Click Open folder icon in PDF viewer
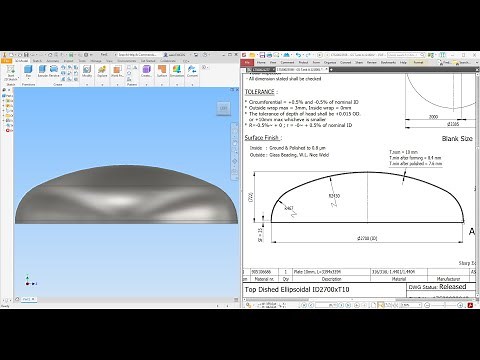This screenshot has height=360, width=480. (x=252, y=55)
